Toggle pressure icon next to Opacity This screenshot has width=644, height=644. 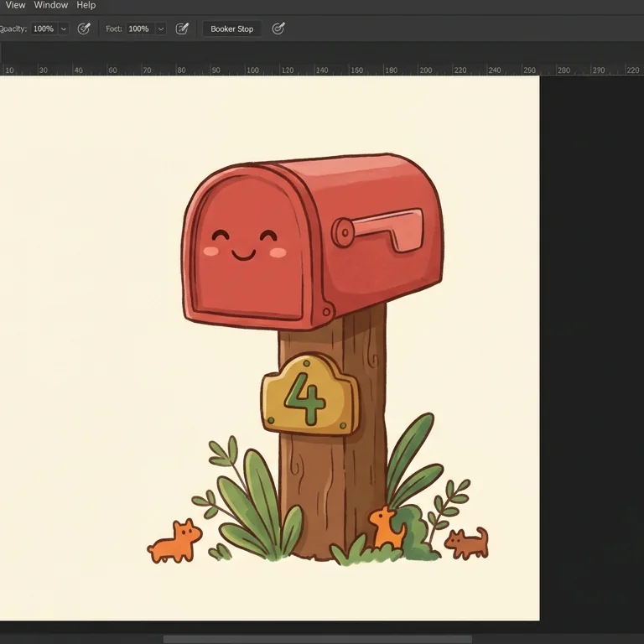click(84, 29)
